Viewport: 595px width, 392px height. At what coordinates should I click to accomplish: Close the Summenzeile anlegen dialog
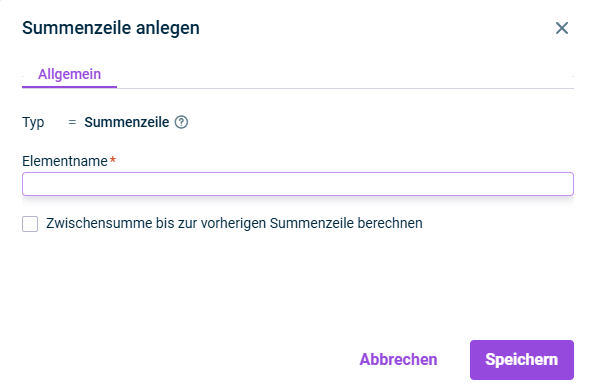[x=562, y=28]
